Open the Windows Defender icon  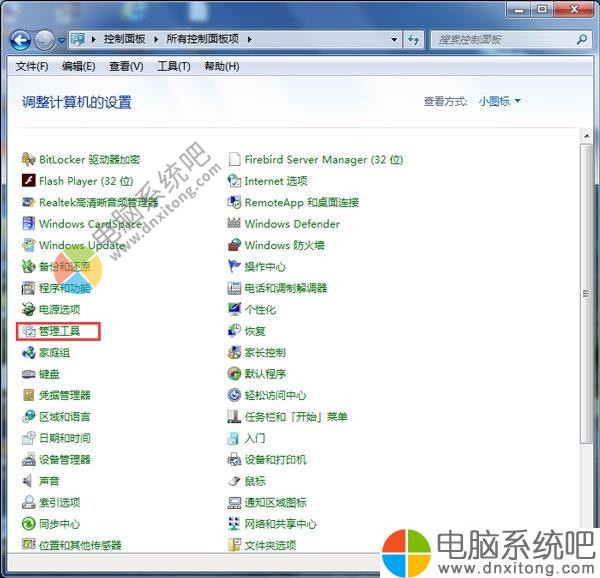[235, 224]
